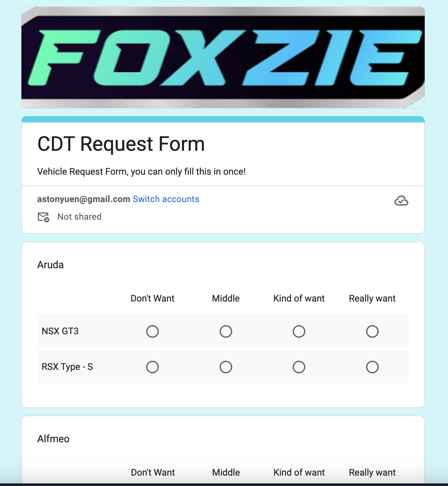Click Really want column header in Aruda
Screen dimensions: 448x486
372,298
